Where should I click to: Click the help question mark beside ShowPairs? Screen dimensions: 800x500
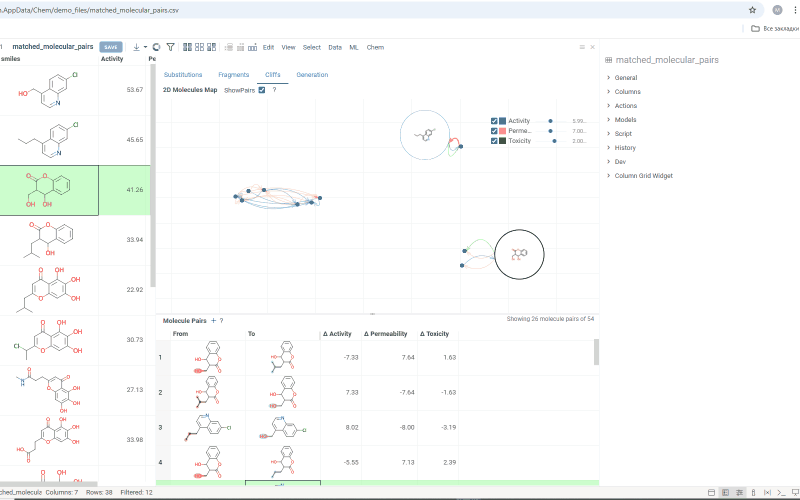tap(274, 90)
